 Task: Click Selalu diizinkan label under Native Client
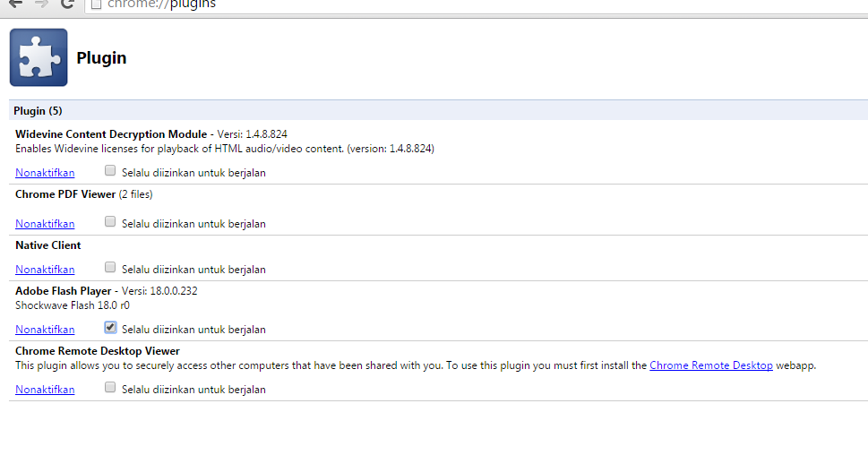coord(193,270)
